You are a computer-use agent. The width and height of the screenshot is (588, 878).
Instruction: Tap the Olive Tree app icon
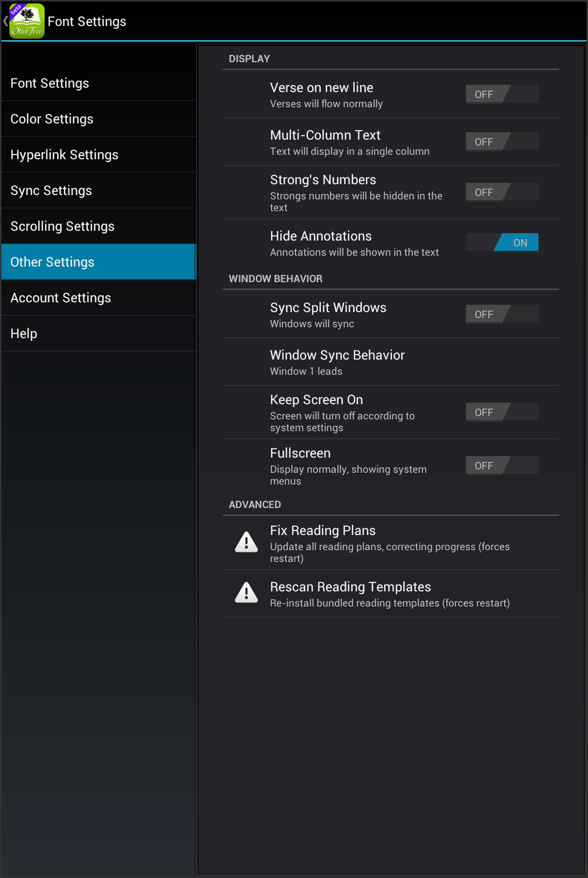click(x=27, y=21)
